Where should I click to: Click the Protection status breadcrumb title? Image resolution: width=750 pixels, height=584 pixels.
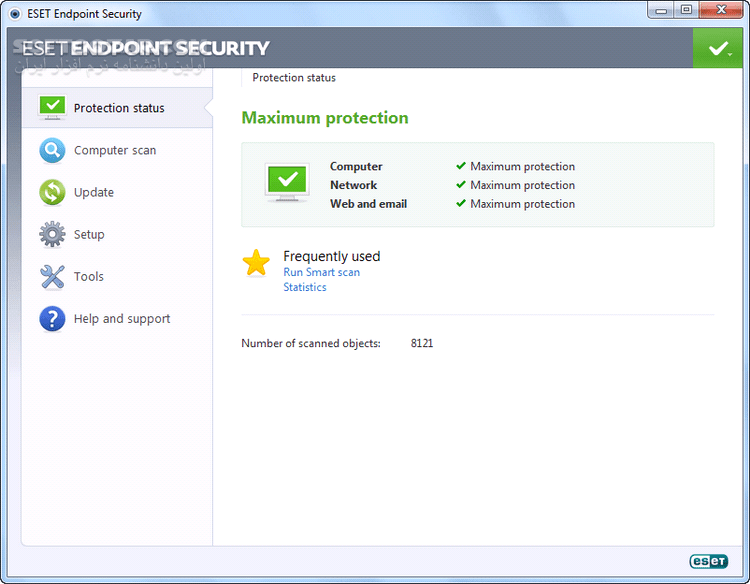pos(294,77)
